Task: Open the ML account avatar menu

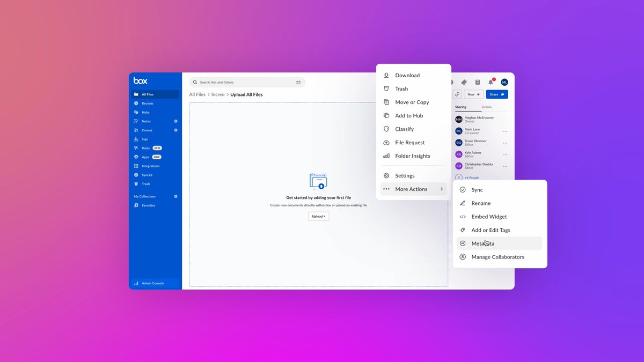Action: click(504, 82)
